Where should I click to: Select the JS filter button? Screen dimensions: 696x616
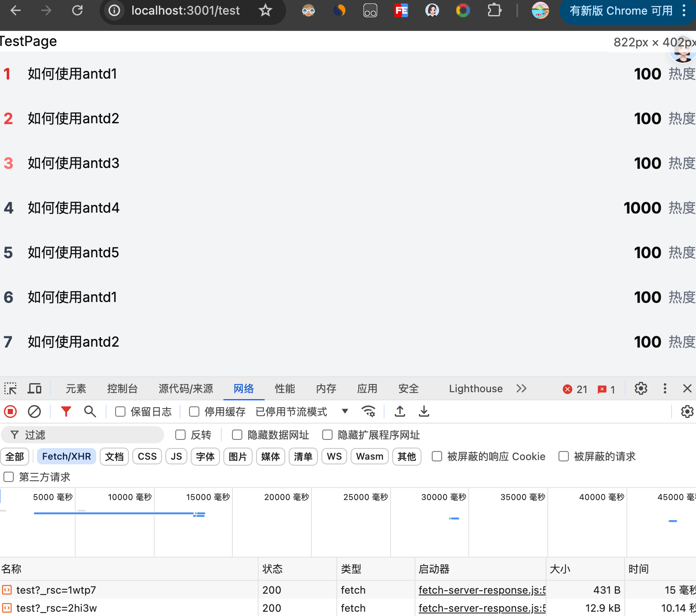pos(176,457)
